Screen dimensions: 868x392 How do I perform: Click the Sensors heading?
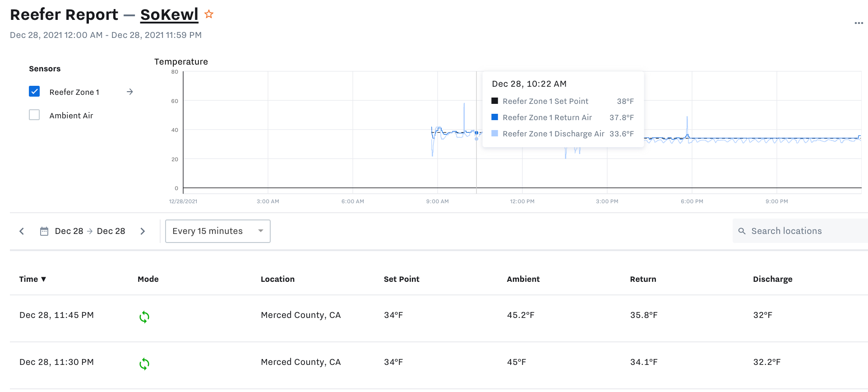pyautogui.click(x=45, y=69)
